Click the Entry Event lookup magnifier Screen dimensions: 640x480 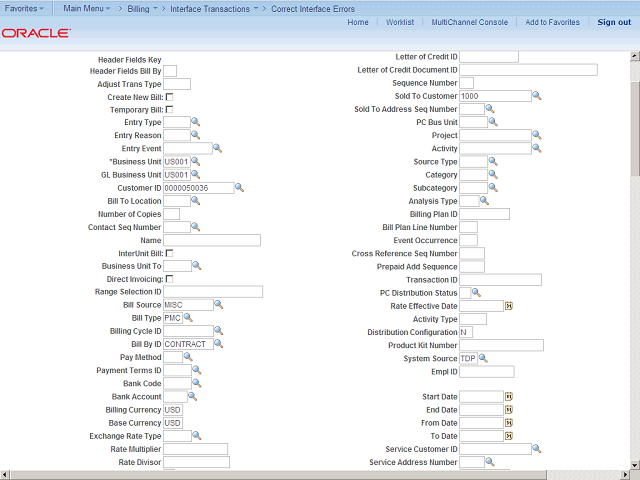(x=218, y=148)
